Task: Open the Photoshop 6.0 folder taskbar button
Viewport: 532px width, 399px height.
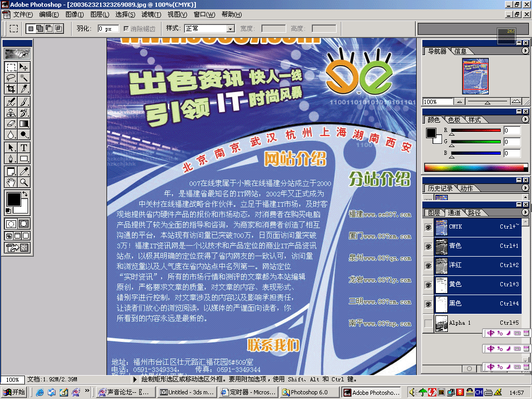Action: click(x=309, y=392)
